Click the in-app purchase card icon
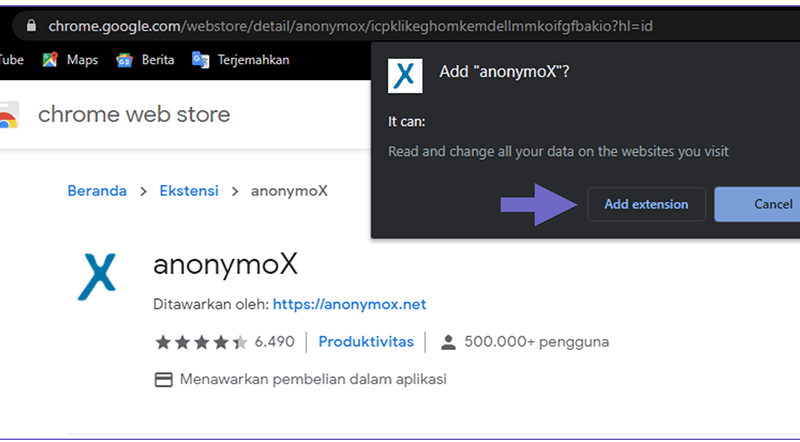This screenshot has height=442, width=800. (163, 380)
